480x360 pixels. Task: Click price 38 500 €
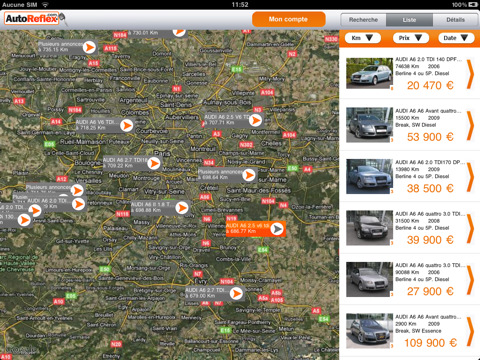(430, 189)
